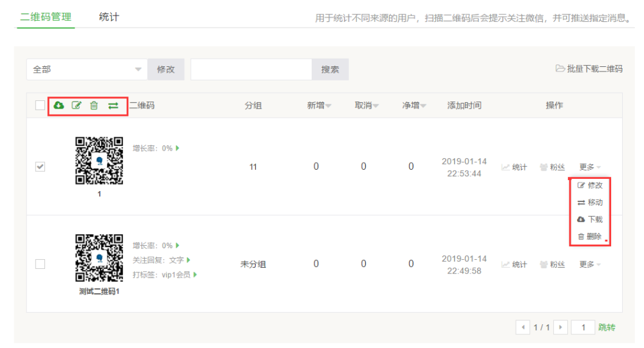Viewport: 644px width, 348px height.
Task: Open 更多 dropdown in QR code 1 row
Action: coord(590,167)
